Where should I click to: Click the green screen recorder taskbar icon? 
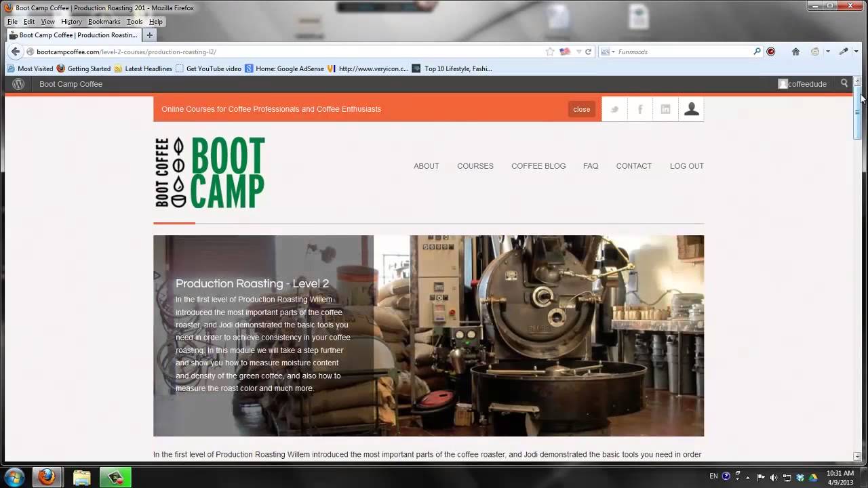(x=115, y=477)
